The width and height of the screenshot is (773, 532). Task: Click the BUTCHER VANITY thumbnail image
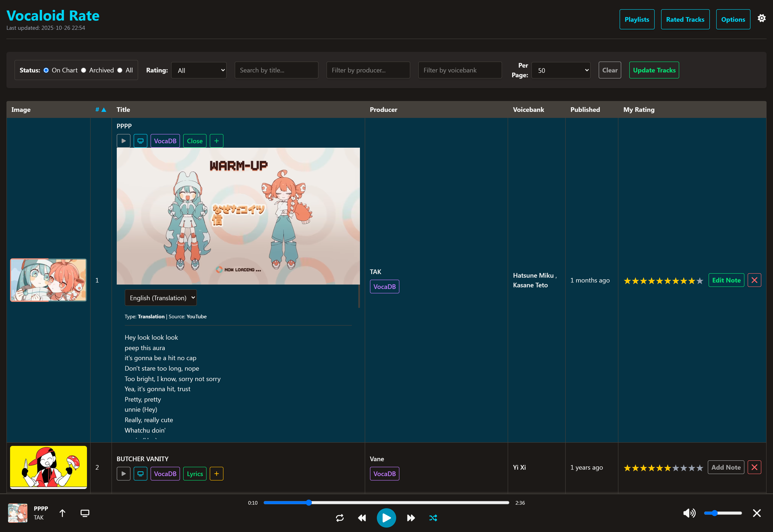coord(48,467)
